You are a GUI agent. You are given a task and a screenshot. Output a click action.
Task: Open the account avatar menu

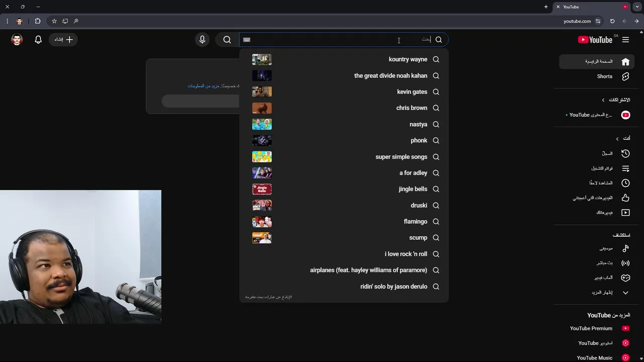point(17,40)
